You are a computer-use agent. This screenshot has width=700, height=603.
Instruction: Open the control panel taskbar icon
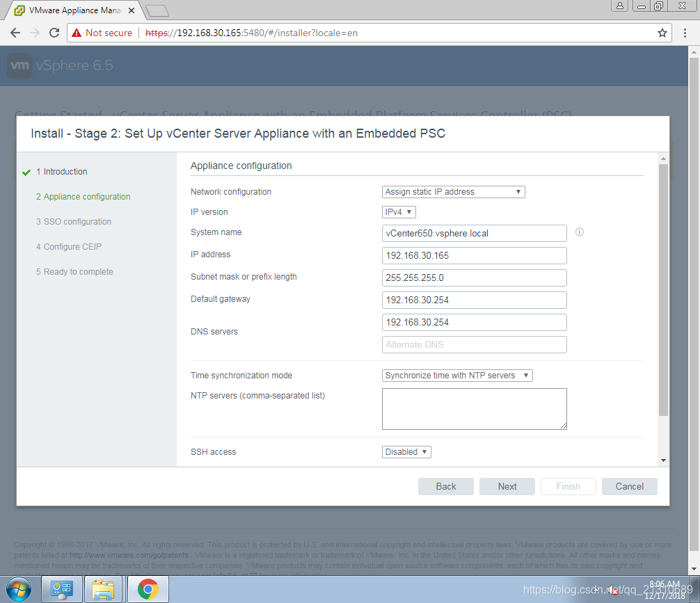(62, 589)
